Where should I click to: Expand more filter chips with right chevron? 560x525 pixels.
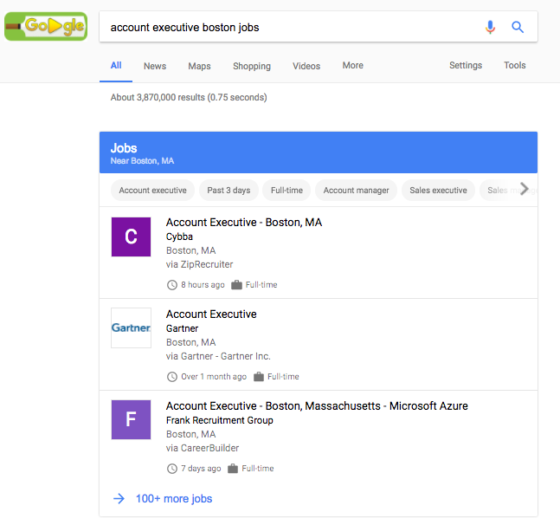click(x=524, y=189)
